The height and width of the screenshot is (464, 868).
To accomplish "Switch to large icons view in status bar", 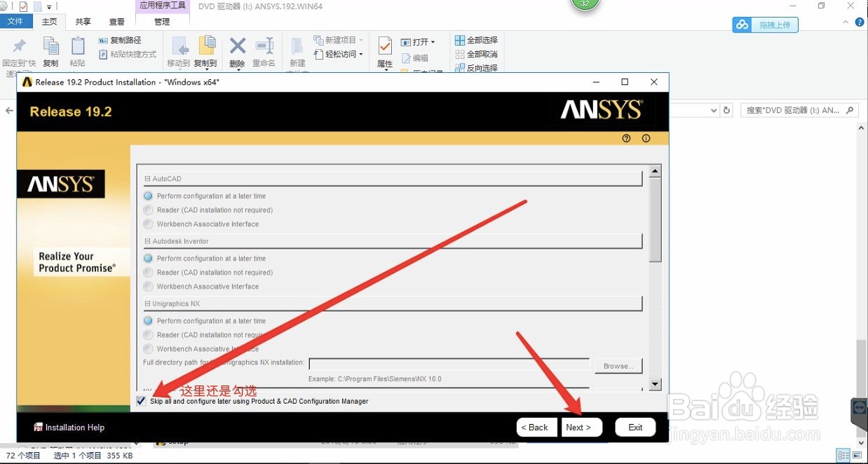I will coord(857,456).
